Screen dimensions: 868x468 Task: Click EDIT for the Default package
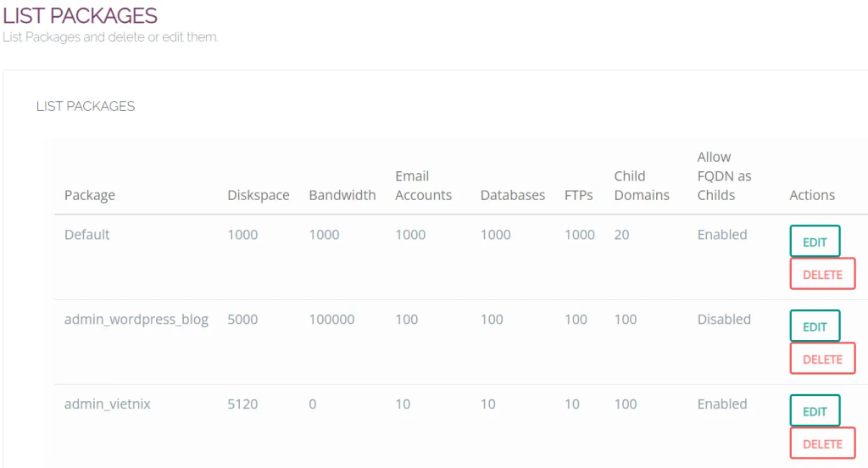coord(815,242)
